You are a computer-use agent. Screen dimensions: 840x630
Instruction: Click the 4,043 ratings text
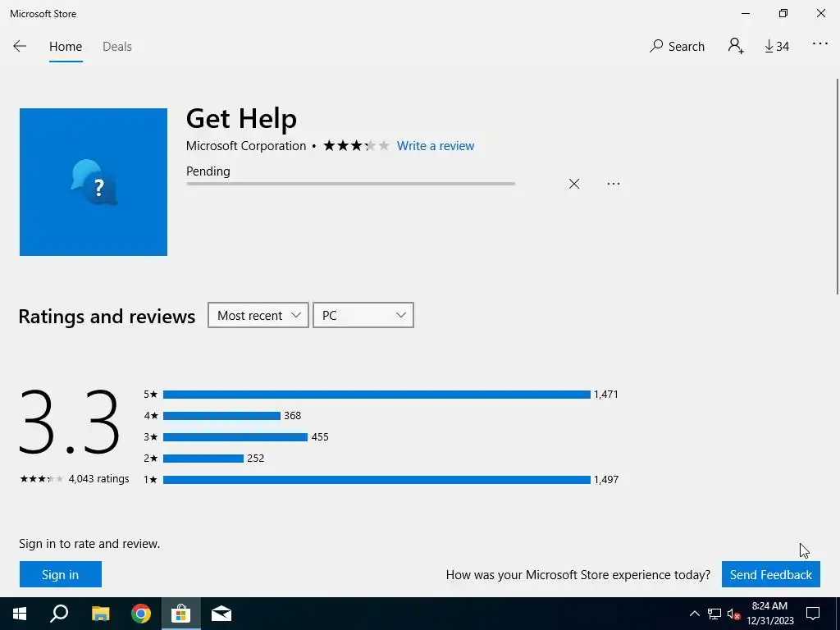point(98,479)
